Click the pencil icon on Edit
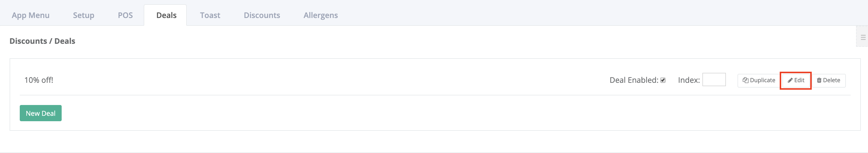 790,80
